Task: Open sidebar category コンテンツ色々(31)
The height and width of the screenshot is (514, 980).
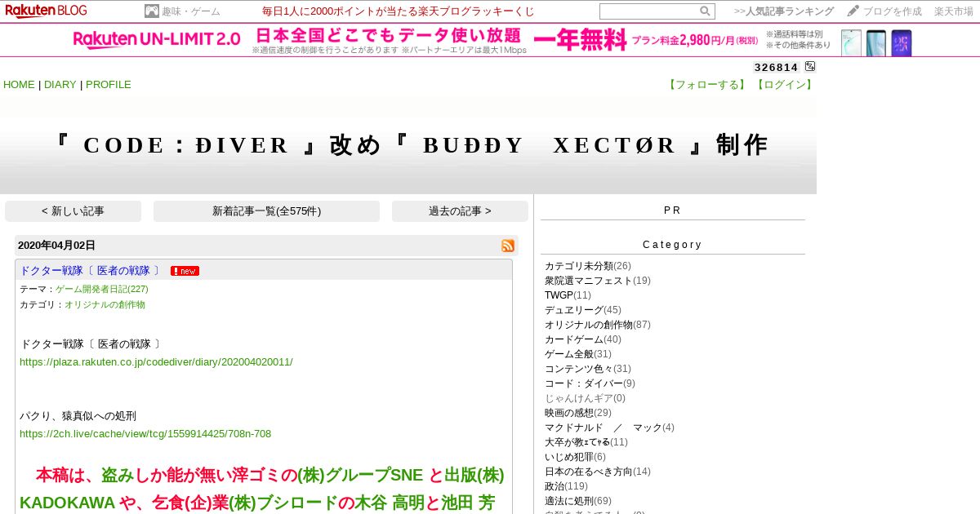Action: click(588, 369)
